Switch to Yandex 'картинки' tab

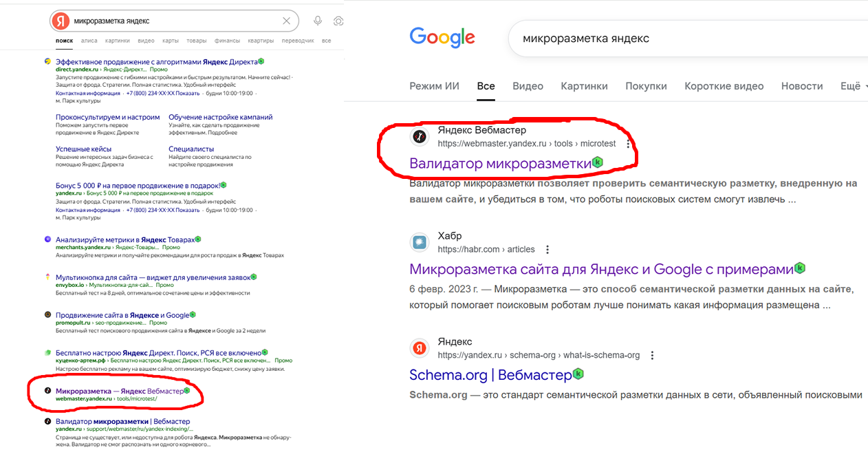pyautogui.click(x=118, y=41)
